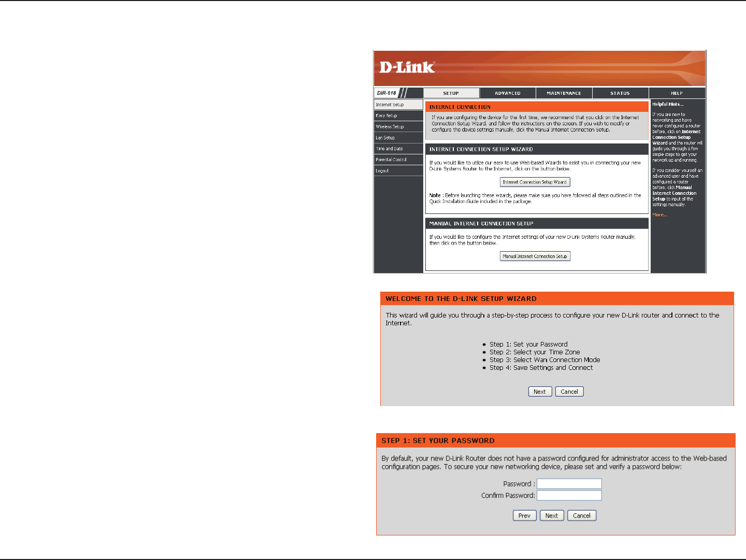Screen dimensions: 746x560
Task: Click the Manual Internet Connection Setup button
Action: point(535,256)
